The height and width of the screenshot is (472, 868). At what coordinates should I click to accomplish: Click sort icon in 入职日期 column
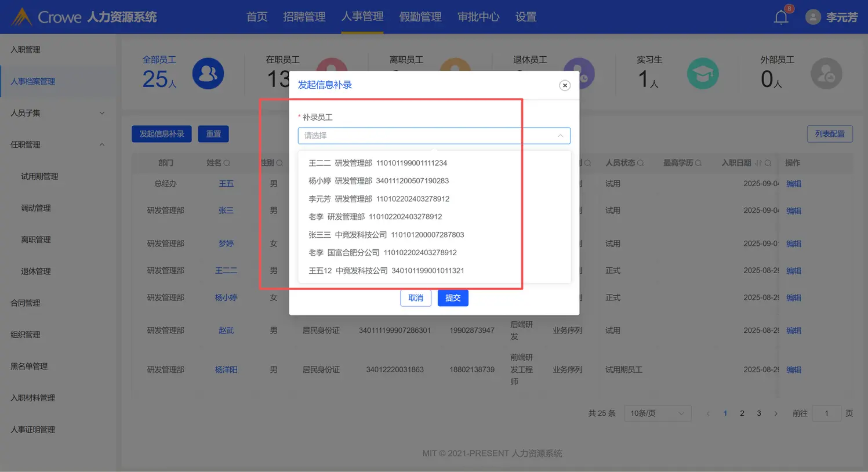coord(758,163)
